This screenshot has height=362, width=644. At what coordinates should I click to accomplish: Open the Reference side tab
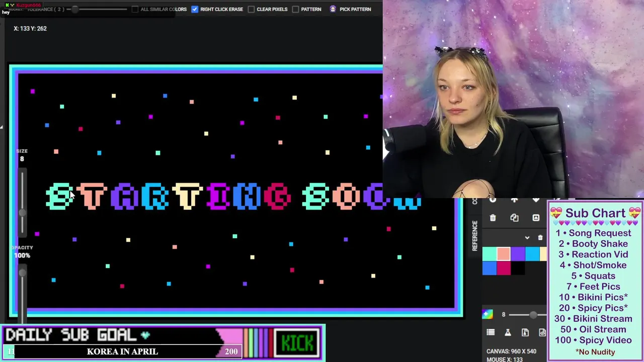coord(475,235)
